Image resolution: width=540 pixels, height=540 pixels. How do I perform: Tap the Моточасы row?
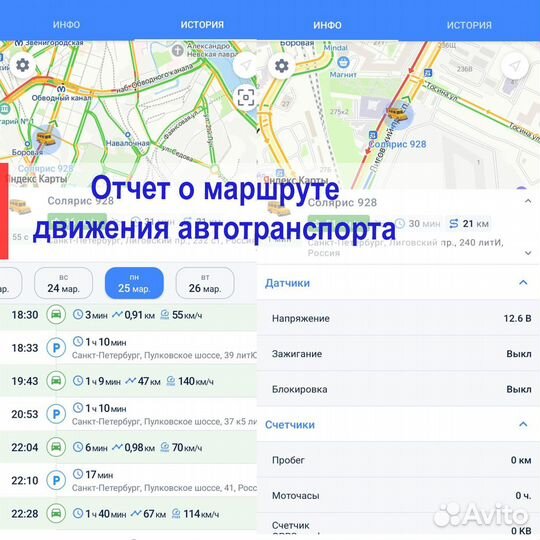pyautogui.click(x=398, y=496)
